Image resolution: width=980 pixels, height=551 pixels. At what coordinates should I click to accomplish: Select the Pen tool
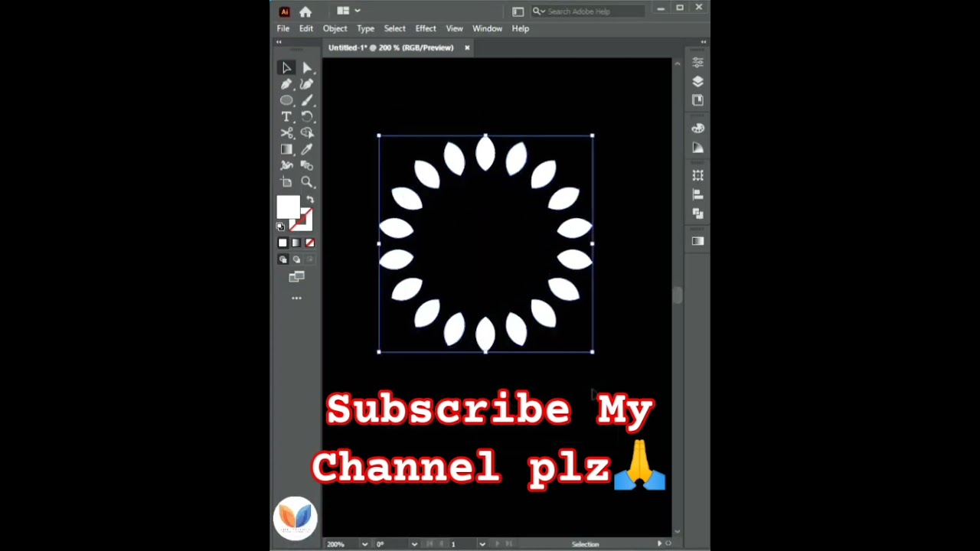(x=286, y=84)
